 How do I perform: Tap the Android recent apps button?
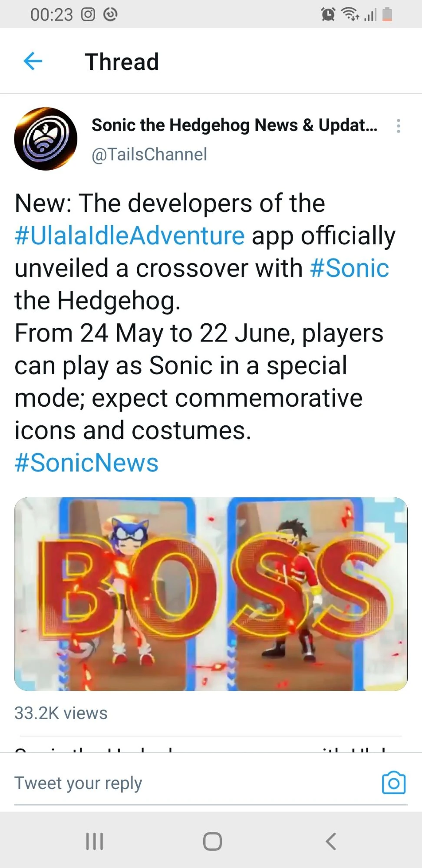pyautogui.click(x=94, y=841)
